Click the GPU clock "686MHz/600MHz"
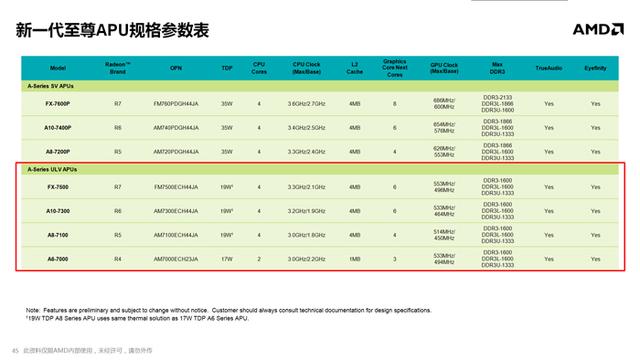 point(444,104)
